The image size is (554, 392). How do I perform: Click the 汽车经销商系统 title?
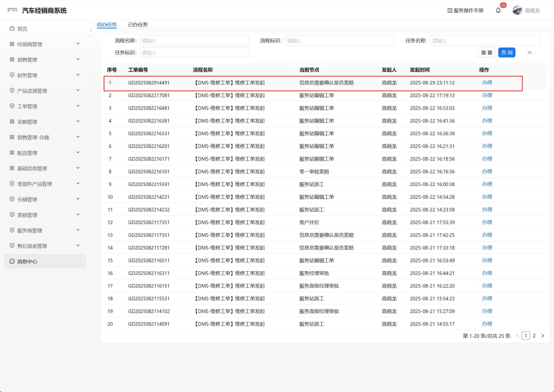(x=44, y=11)
